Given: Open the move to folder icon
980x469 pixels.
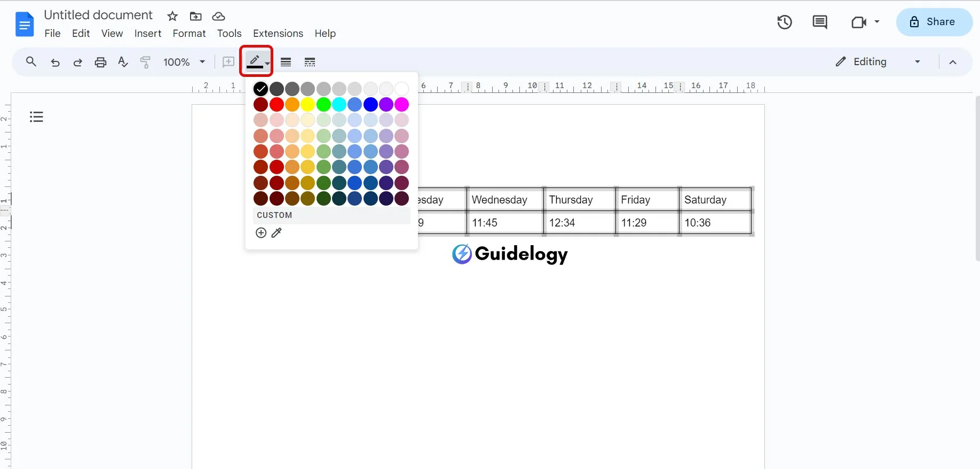Looking at the screenshot, I should coord(196,17).
